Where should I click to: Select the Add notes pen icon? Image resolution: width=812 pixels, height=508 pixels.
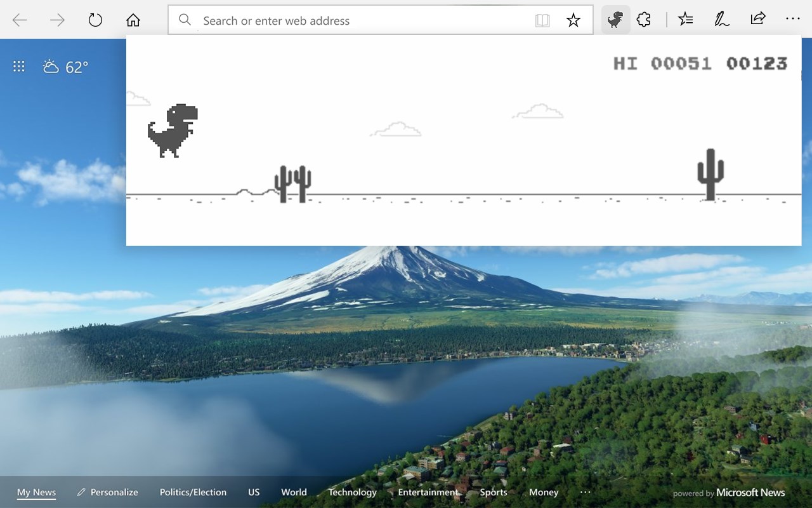721,20
